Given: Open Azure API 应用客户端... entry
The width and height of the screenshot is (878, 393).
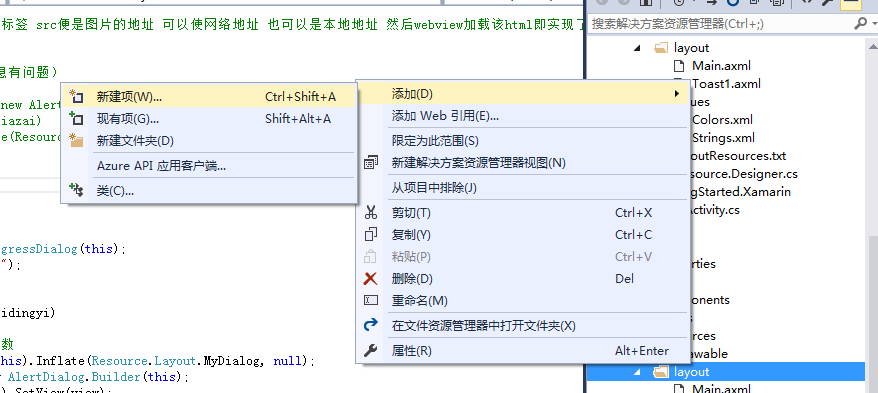Looking at the screenshot, I should [x=208, y=166].
